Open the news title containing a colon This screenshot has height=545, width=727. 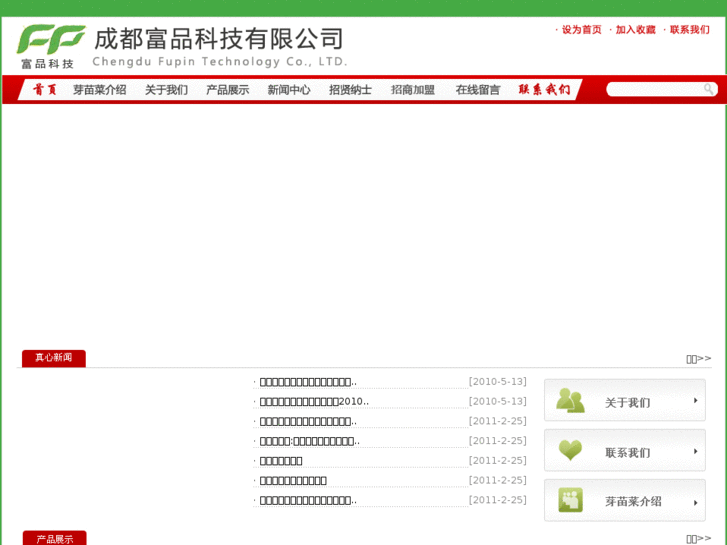(x=310, y=441)
